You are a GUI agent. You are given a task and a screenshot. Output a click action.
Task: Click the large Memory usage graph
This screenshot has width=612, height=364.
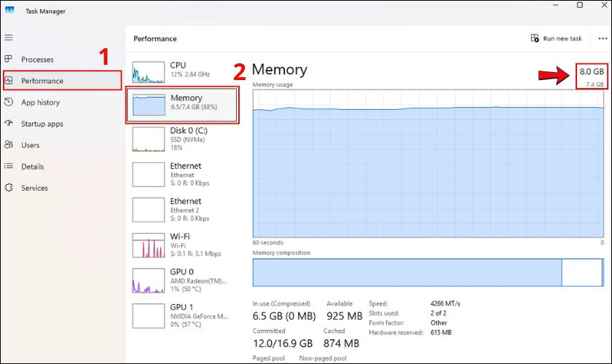click(428, 164)
